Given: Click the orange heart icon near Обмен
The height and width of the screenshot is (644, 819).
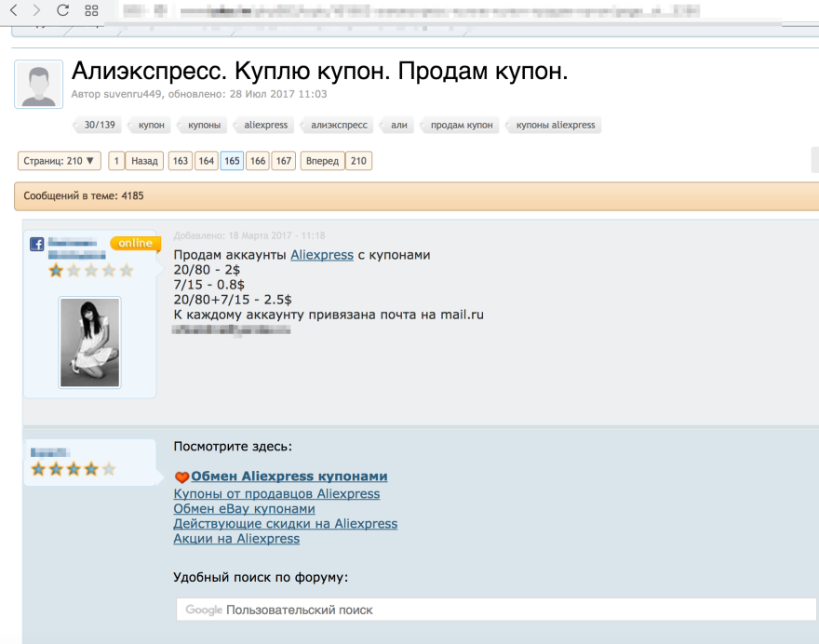Looking at the screenshot, I should (x=181, y=477).
